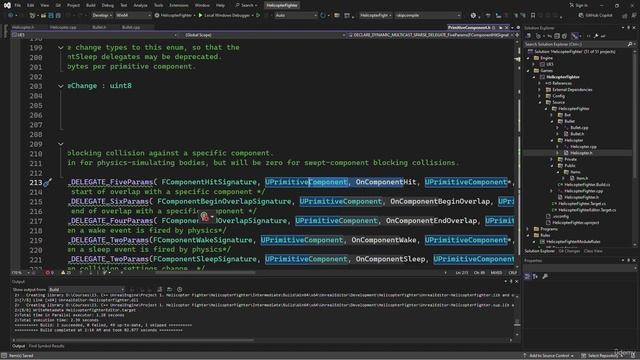Screen dimensions: 640x360
Task: Collapse the Engine folder in Solution Explorer
Action: (x=528, y=58)
